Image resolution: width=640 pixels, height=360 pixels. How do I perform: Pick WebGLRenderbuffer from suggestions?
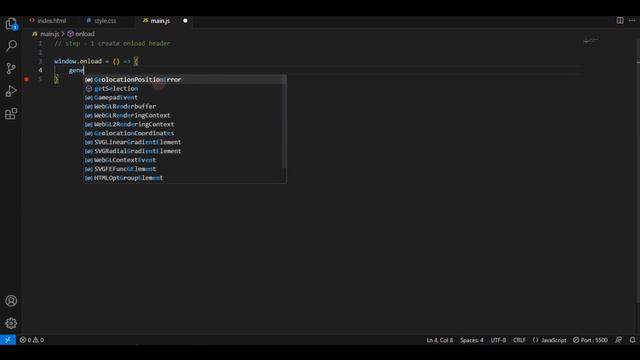tap(185, 106)
